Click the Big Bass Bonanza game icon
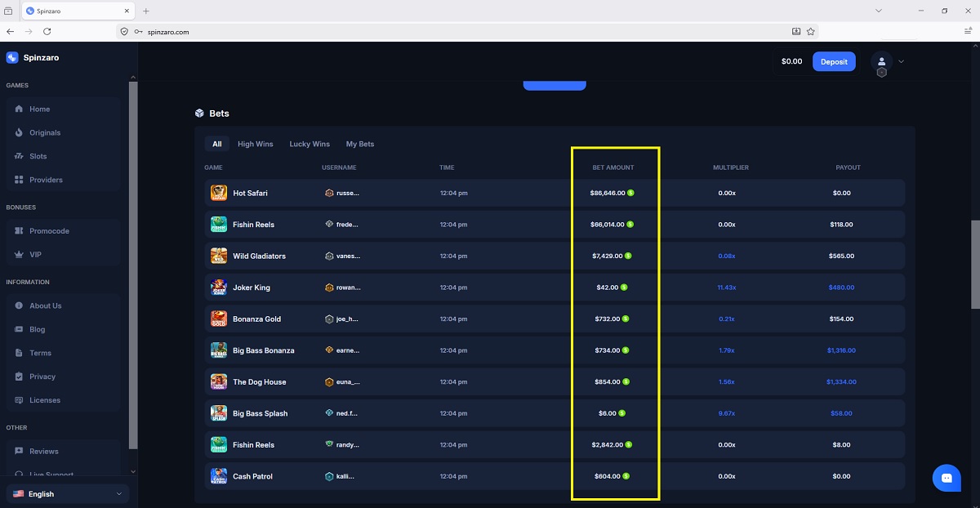 (218, 350)
